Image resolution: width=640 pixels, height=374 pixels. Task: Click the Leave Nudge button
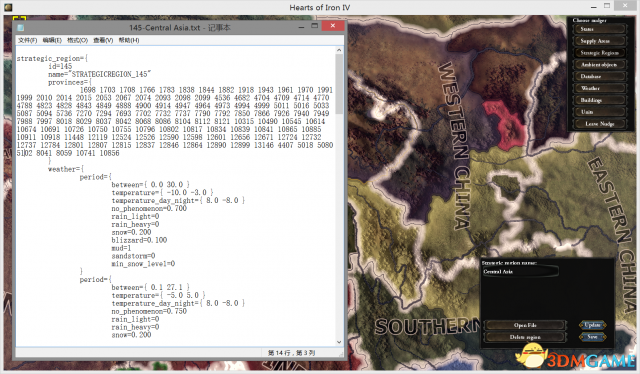point(599,124)
